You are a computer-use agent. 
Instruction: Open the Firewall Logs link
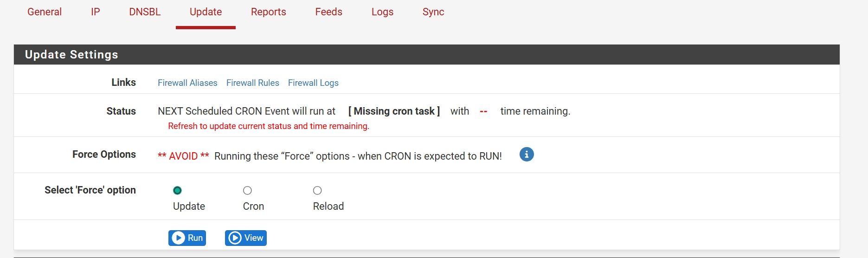coord(313,83)
